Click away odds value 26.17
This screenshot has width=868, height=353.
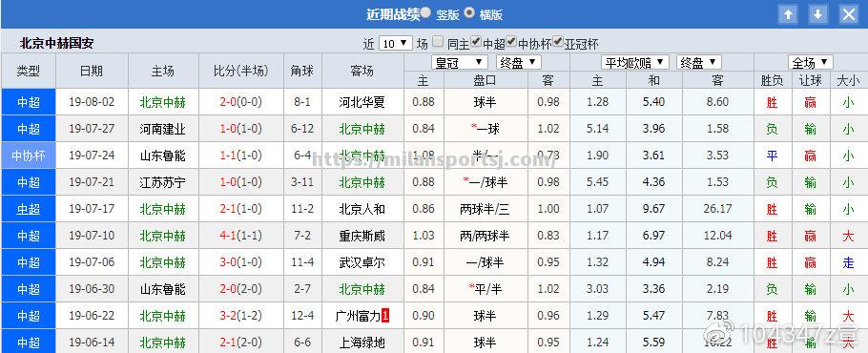point(718,209)
